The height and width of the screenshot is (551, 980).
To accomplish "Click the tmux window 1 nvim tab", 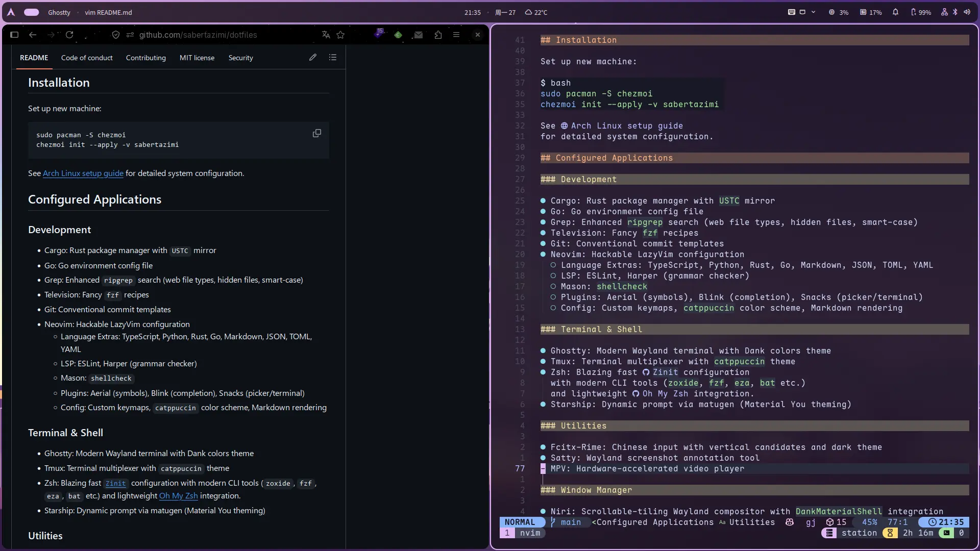I will 523,533.
